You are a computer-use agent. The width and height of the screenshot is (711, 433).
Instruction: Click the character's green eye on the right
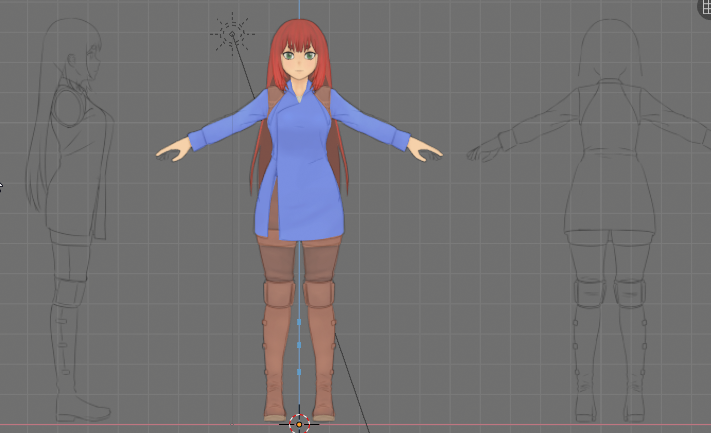coord(310,56)
